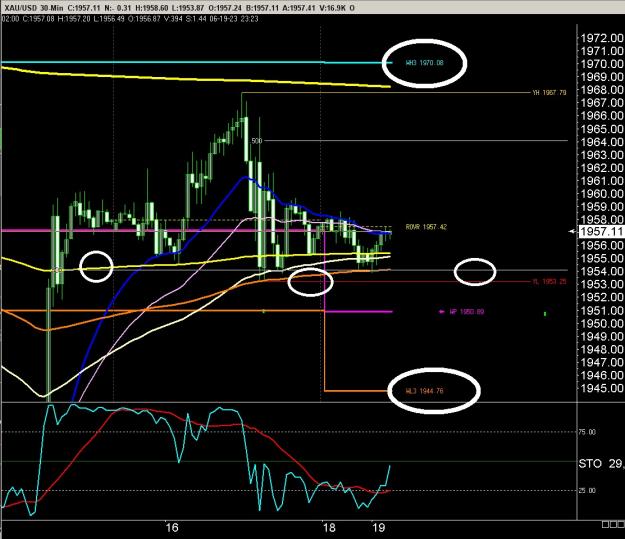Image resolution: width=625 pixels, height=539 pixels.
Task: Click 1972.00 on the price axis
Action: (601, 38)
